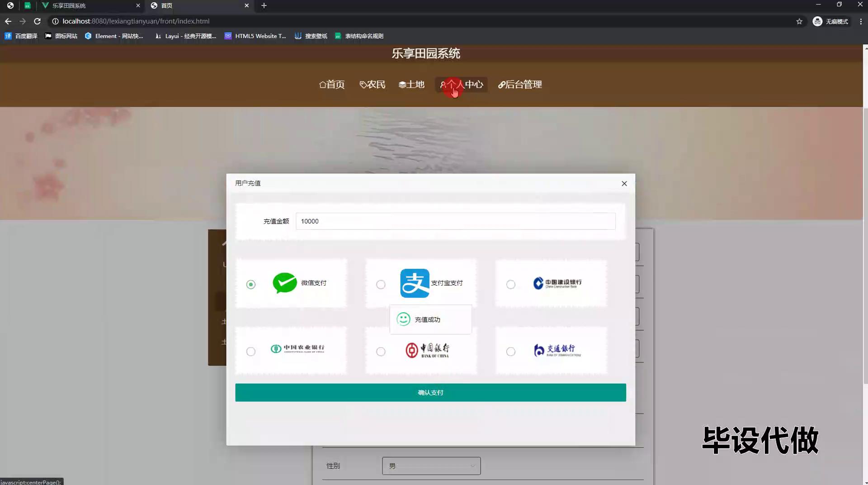Reload the page using the refresh icon

(x=38, y=21)
